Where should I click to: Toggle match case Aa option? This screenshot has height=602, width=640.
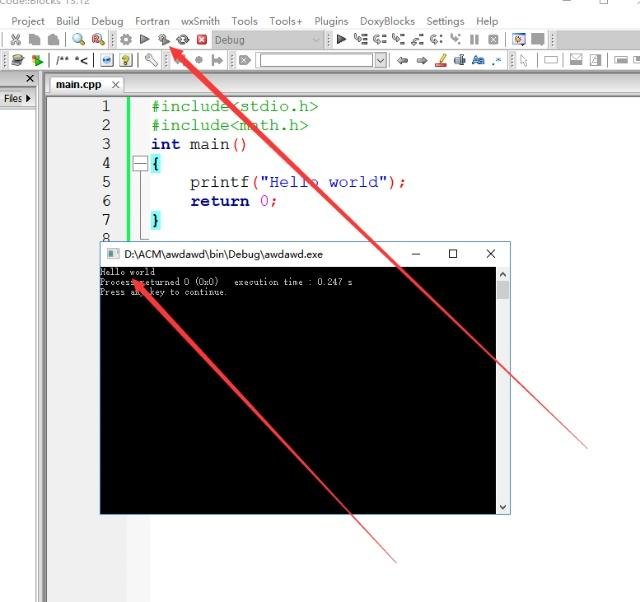click(x=478, y=61)
